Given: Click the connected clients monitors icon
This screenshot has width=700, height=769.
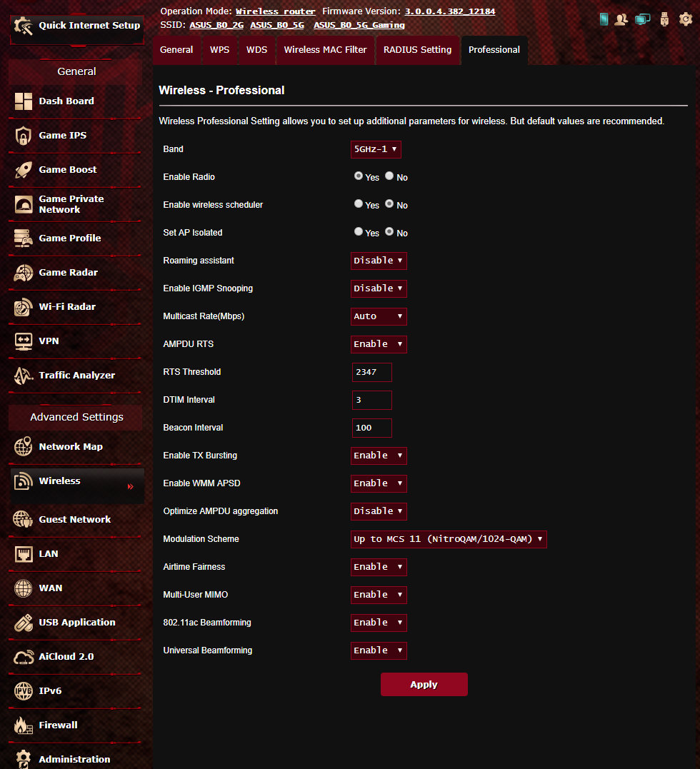Looking at the screenshot, I should (x=643, y=19).
